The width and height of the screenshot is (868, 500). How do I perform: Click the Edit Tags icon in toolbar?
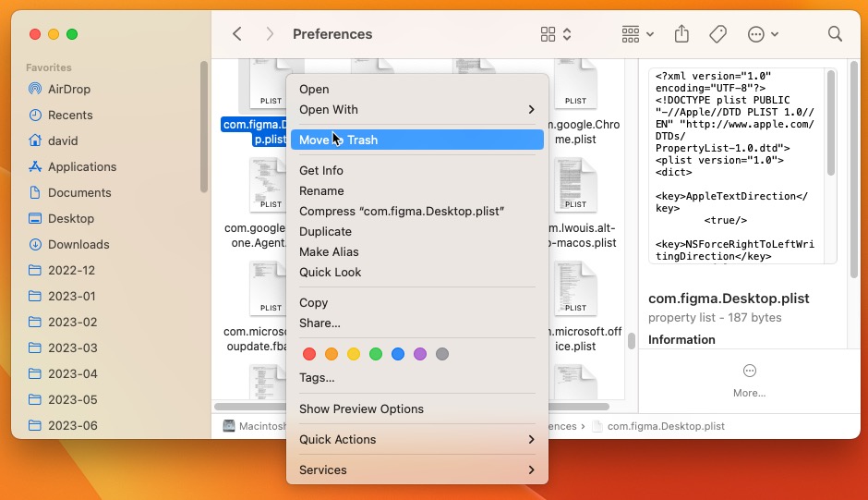(x=717, y=34)
